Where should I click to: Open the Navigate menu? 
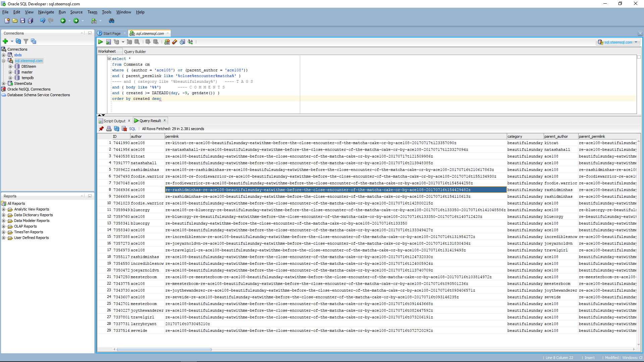(46, 12)
